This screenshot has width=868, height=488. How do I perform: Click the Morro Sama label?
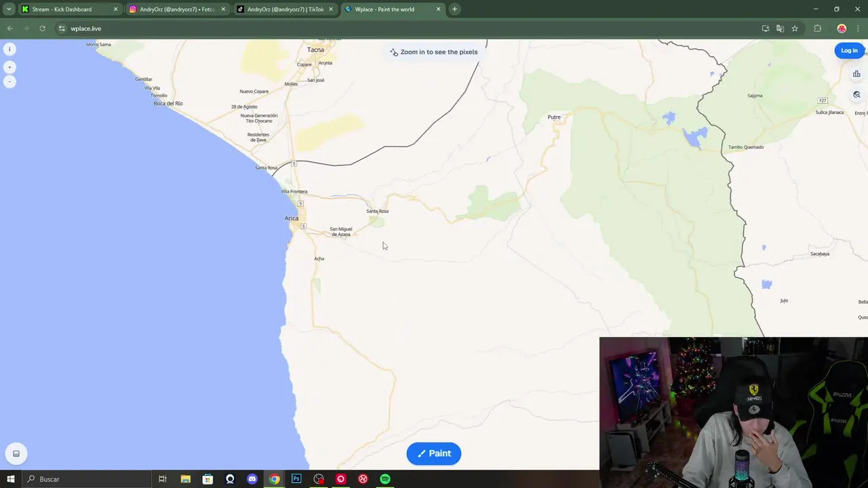point(98,45)
